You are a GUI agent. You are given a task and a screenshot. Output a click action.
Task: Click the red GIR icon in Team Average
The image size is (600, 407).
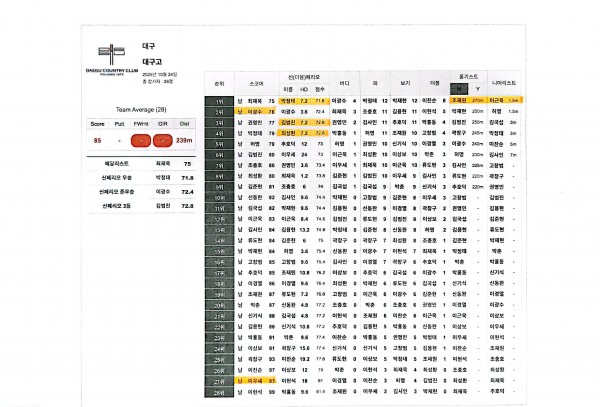(x=160, y=141)
